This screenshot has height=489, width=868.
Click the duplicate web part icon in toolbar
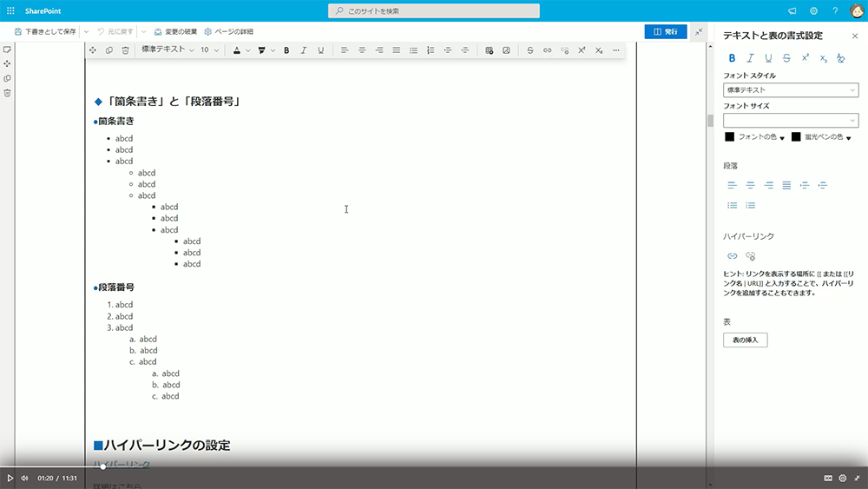(x=109, y=50)
